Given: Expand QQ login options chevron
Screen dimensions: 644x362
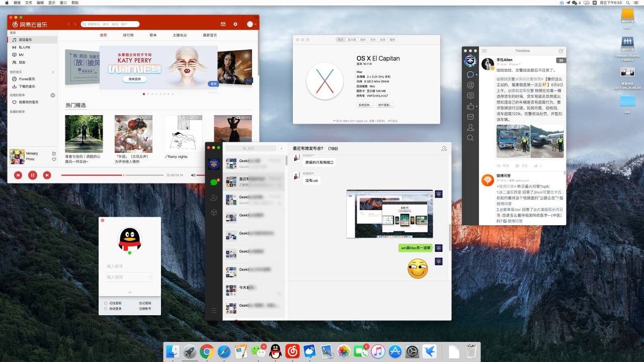Looking at the screenshot, I should click(x=130, y=292).
